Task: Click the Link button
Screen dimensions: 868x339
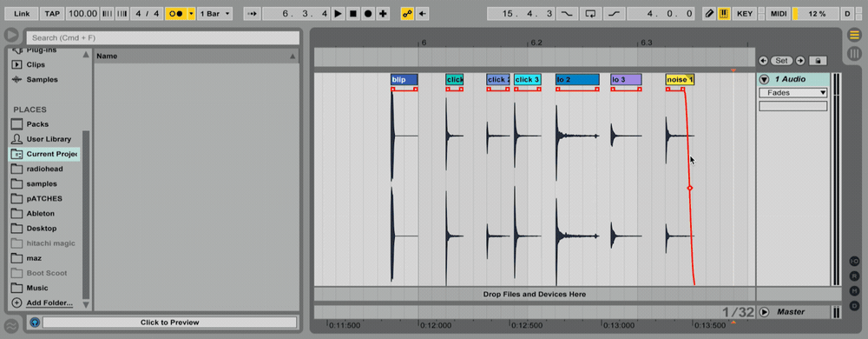Action: point(22,14)
